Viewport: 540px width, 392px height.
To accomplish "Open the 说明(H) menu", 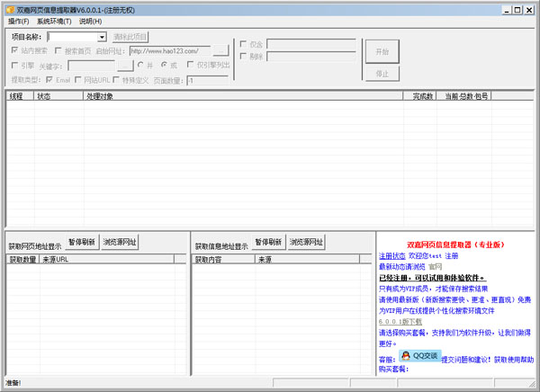I will click(x=90, y=21).
